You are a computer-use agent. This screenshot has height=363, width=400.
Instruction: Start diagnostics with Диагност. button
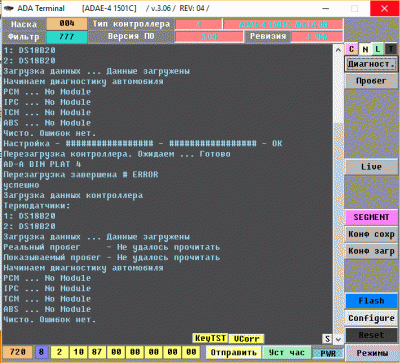coord(371,64)
